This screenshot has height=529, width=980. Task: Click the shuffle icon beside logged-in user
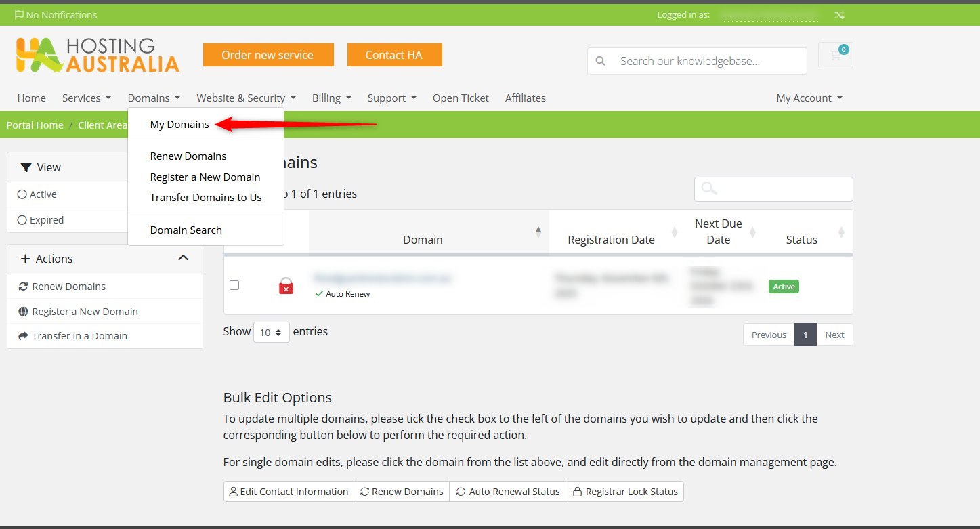click(x=840, y=15)
